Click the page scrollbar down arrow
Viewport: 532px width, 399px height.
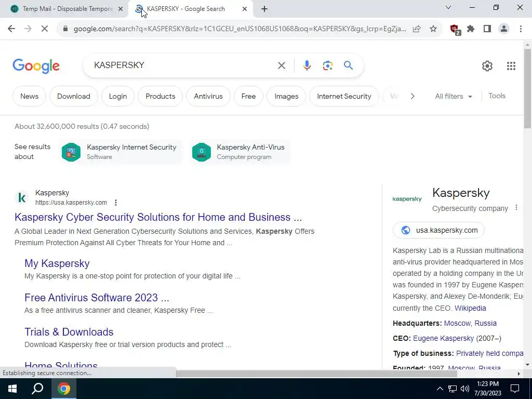click(527, 365)
